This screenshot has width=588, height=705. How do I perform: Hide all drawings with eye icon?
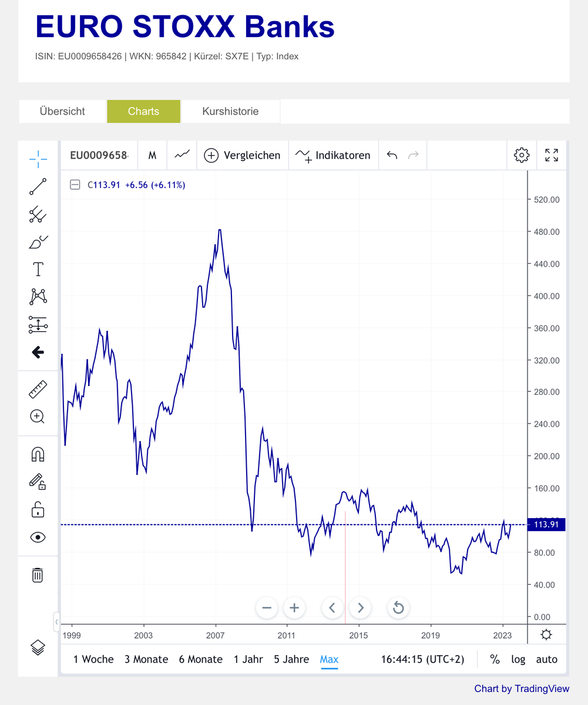(x=38, y=537)
